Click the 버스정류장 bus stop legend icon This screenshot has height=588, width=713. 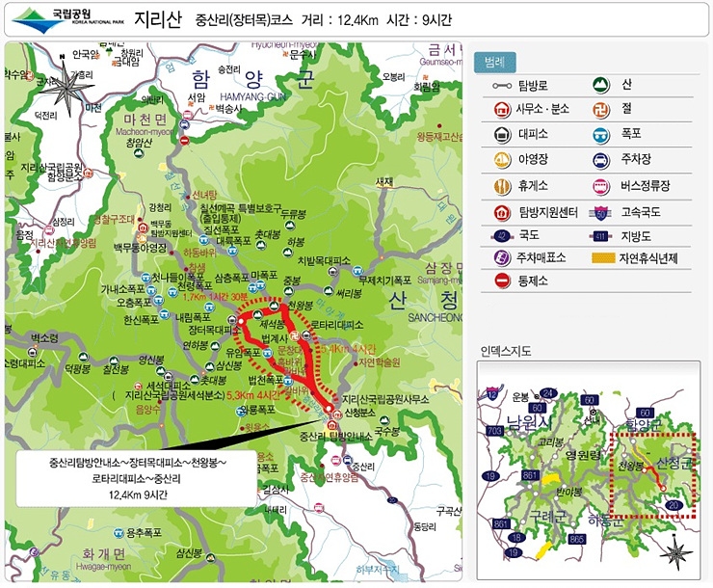(x=601, y=186)
